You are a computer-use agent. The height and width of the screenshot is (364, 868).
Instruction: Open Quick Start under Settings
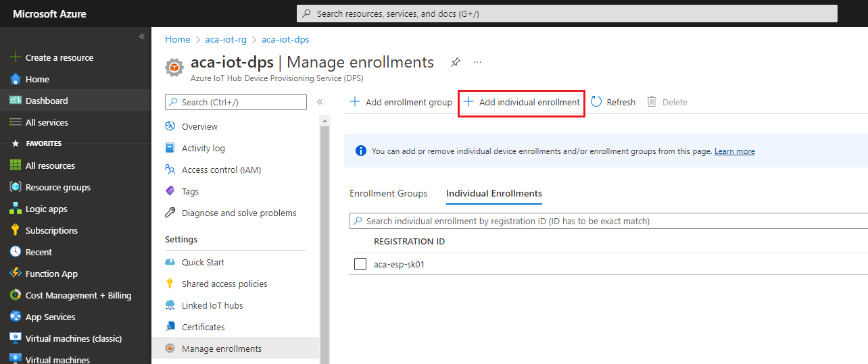click(203, 262)
